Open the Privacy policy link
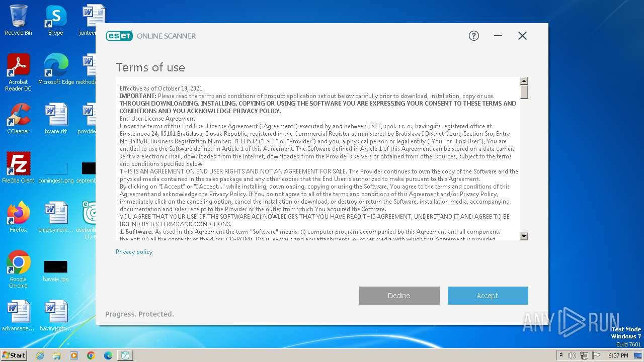644x362 pixels. click(x=134, y=252)
